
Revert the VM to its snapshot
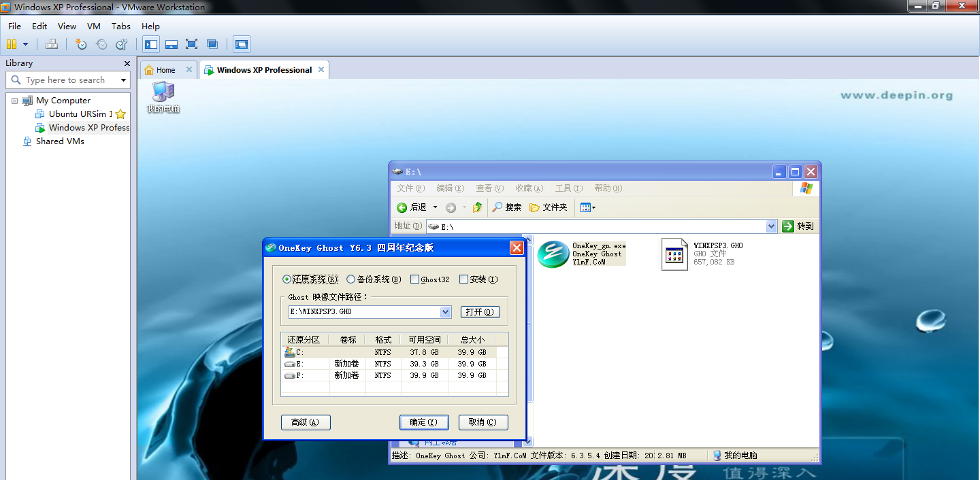click(x=101, y=44)
